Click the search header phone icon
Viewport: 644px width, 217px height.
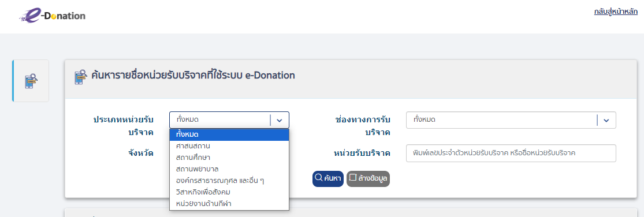[x=80, y=76]
